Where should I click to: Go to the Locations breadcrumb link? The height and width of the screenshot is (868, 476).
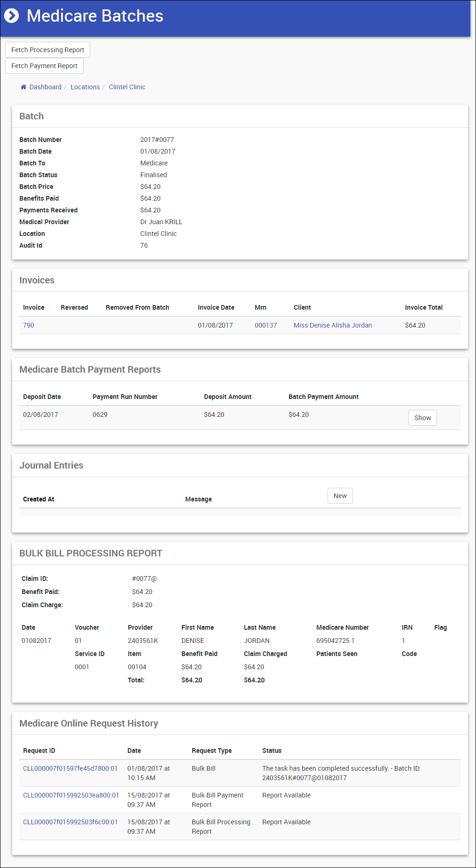85,87
